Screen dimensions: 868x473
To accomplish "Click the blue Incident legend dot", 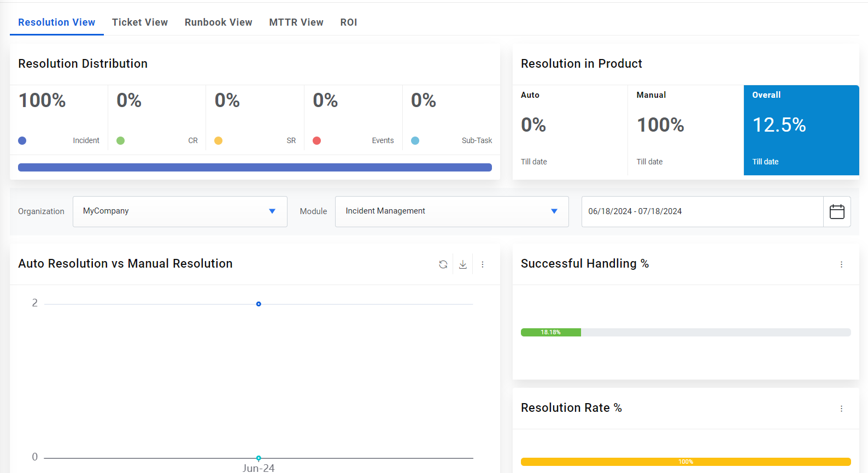I will pos(22,140).
